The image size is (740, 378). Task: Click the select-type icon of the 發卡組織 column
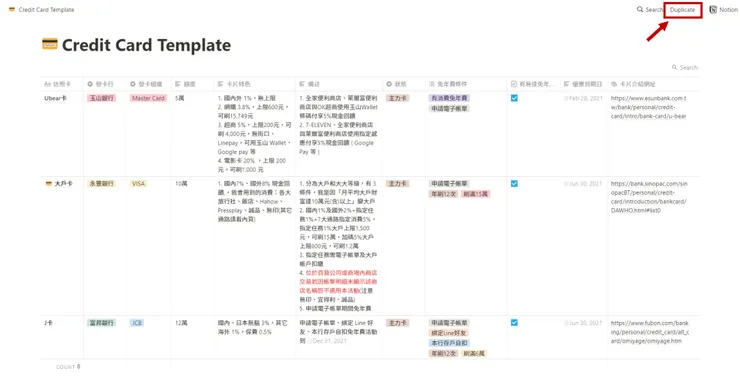coord(133,84)
